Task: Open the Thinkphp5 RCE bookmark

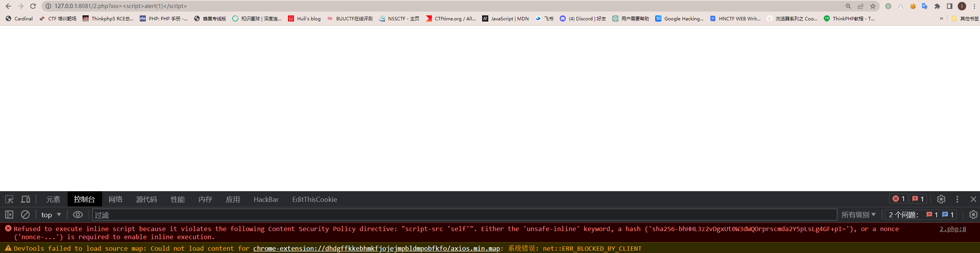Action: [108, 18]
